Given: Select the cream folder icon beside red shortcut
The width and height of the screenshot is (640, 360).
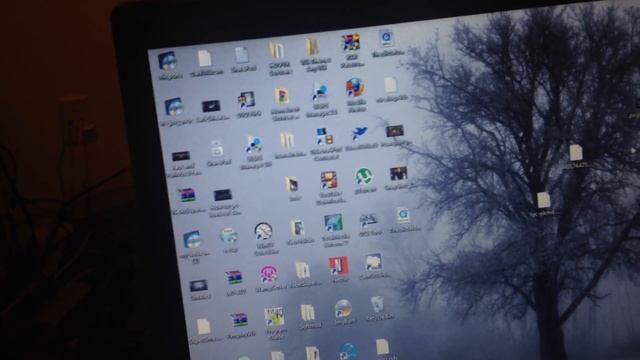Looking at the screenshot, I should pos(302,270).
